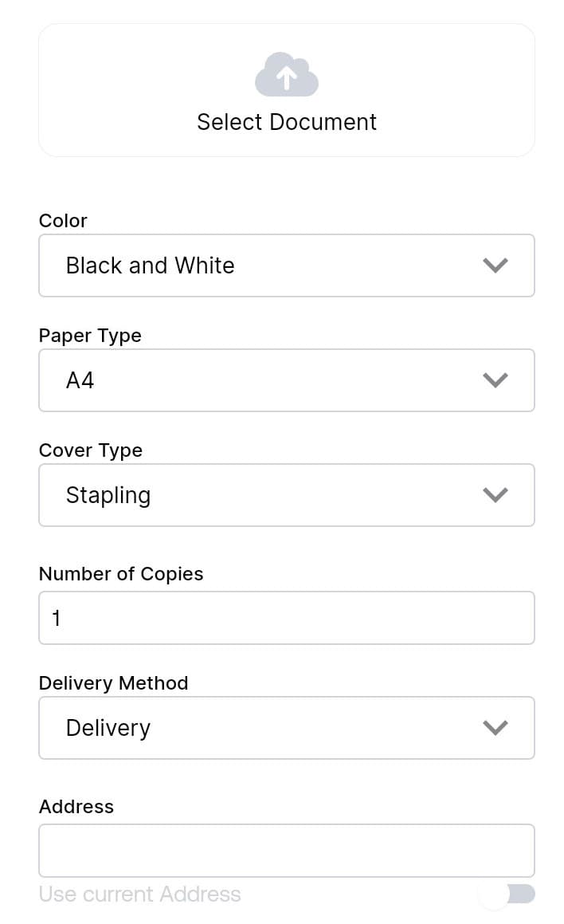Click the Paper Type field label
Screen dimensions: 564x924
coord(90,336)
